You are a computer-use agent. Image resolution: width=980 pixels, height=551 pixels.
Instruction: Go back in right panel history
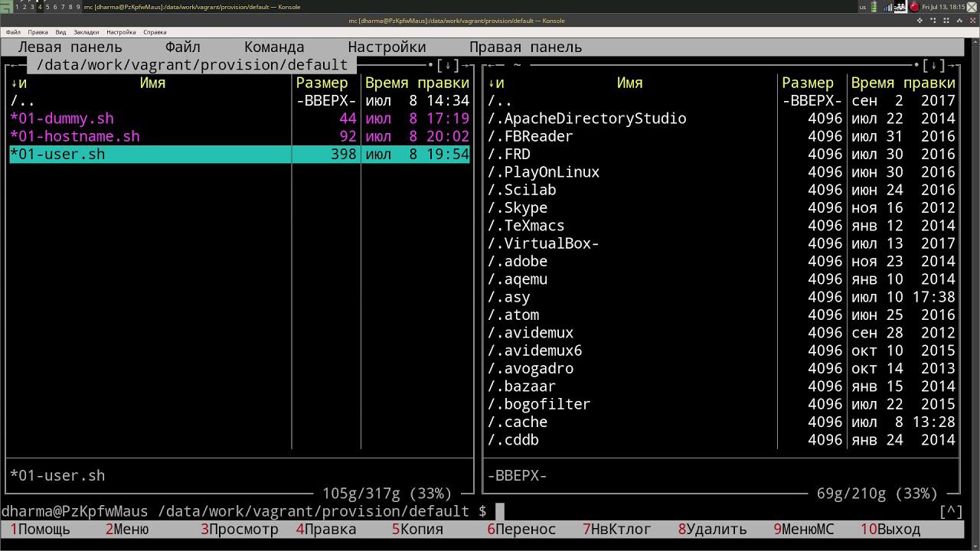[x=492, y=66]
